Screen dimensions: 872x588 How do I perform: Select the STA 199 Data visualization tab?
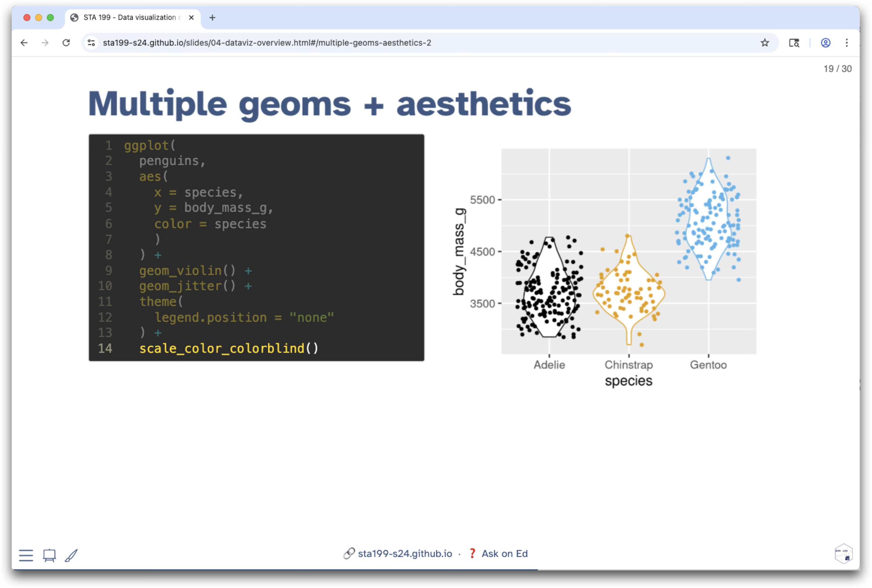click(129, 18)
